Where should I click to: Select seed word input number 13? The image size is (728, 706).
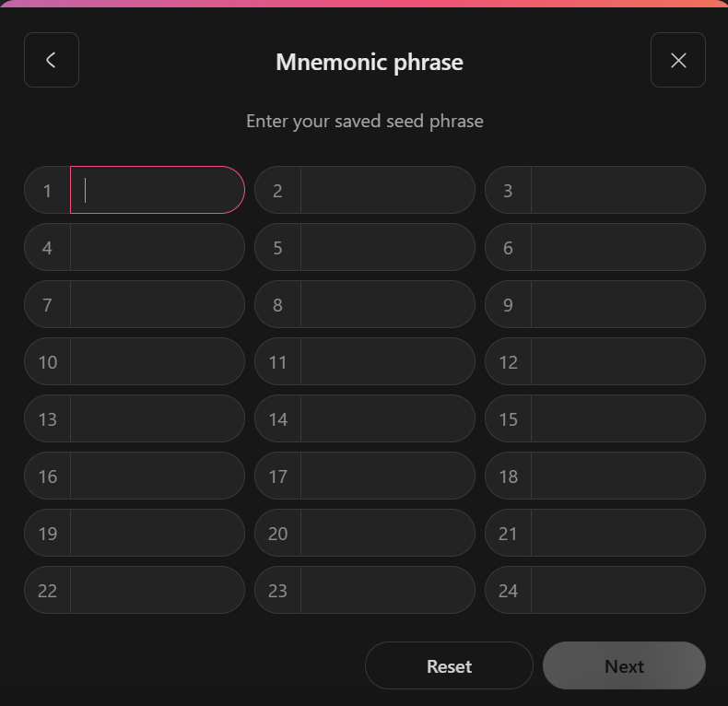(157, 419)
